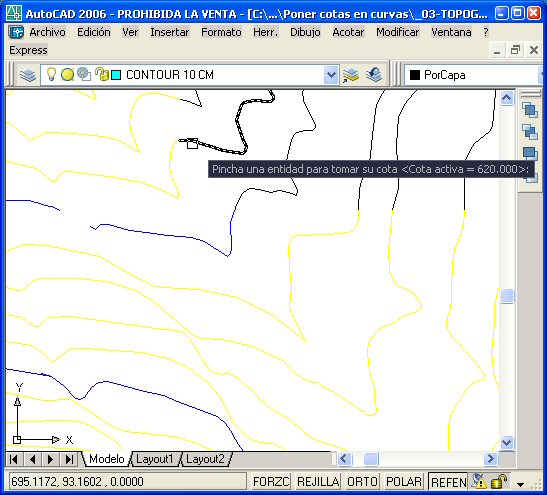Click Make Object's Layer Current icon

351,75
